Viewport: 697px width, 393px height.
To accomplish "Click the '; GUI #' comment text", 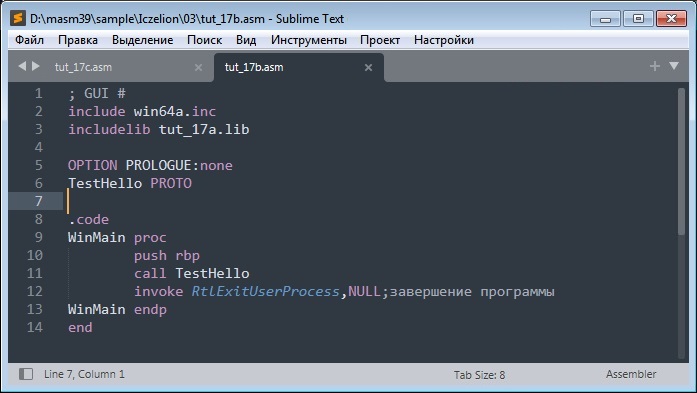I will tap(97, 93).
